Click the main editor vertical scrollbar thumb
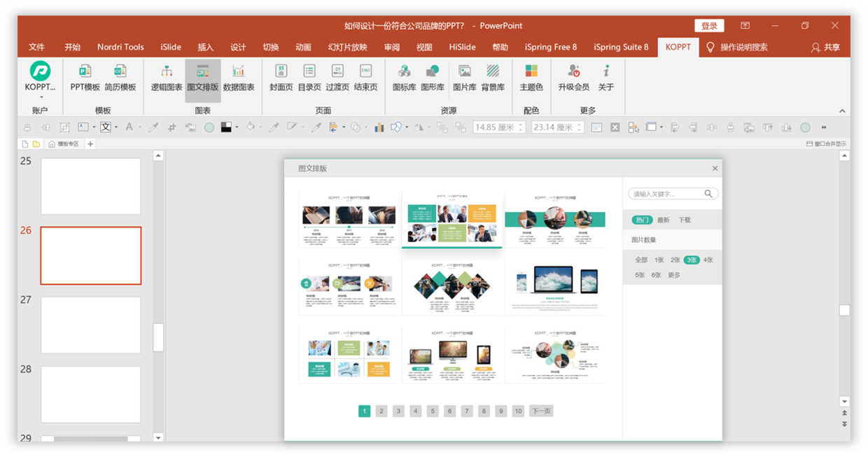Screen dimensions: 868x457 tap(844, 310)
